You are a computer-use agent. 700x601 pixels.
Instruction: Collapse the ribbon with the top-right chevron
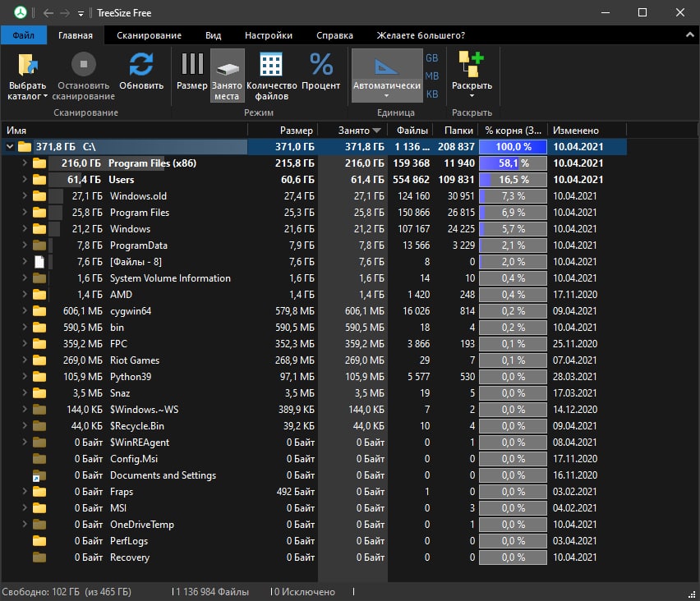click(x=690, y=34)
